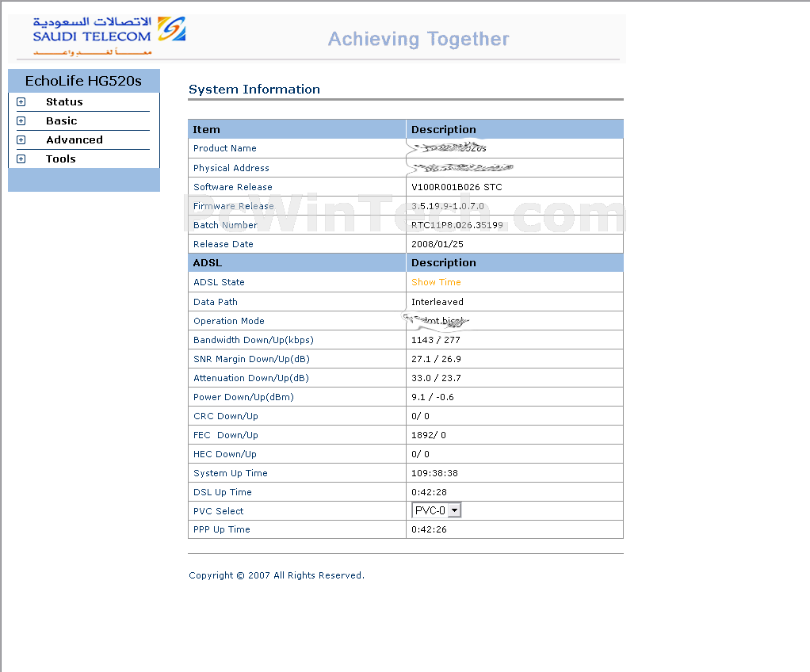810x672 pixels.
Task: Click SNR Margin Down/Up(dB) label
Action: tap(251, 360)
